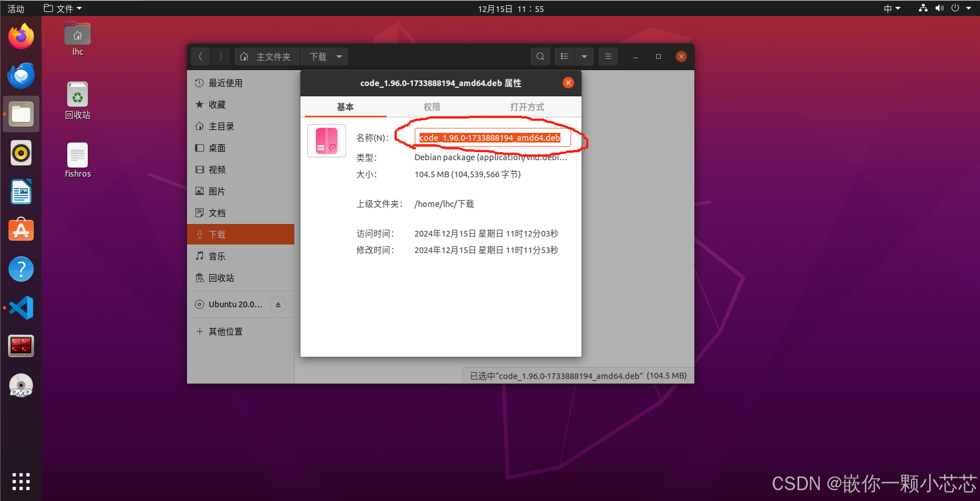Image resolution: width=980 pixels, height=501 pixels.
Task: Click the power icon in top bar
Action: [955, 8]
